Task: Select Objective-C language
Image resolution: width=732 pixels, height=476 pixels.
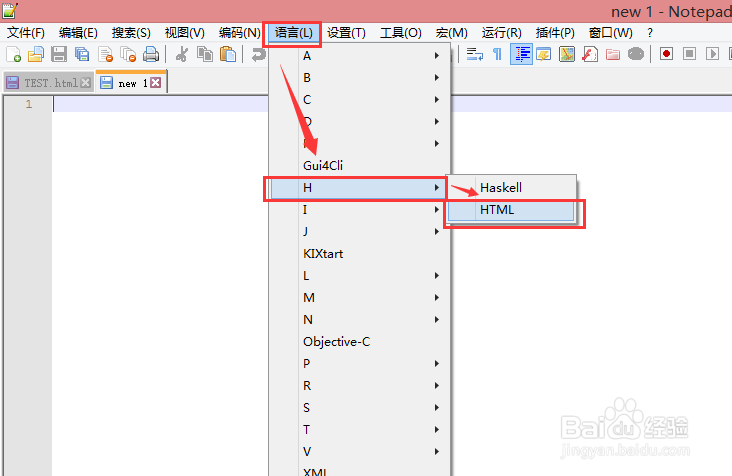Action: click(x=359, y=342)
